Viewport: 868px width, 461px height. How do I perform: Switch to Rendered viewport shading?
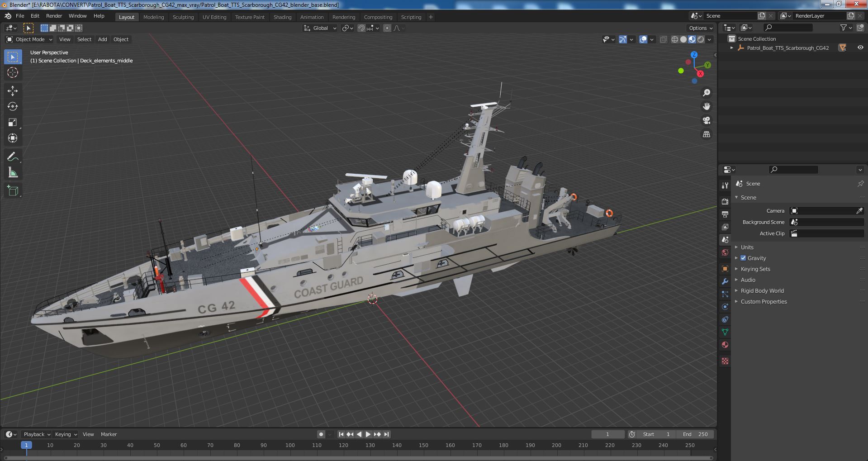coord(701,39)
